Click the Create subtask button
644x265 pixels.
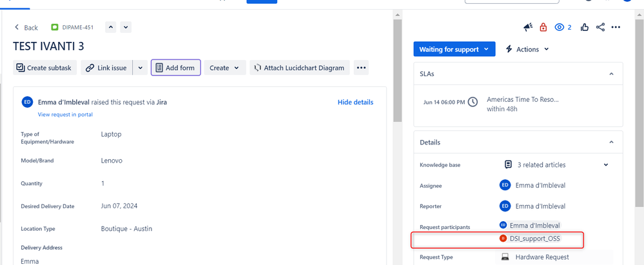44,68
